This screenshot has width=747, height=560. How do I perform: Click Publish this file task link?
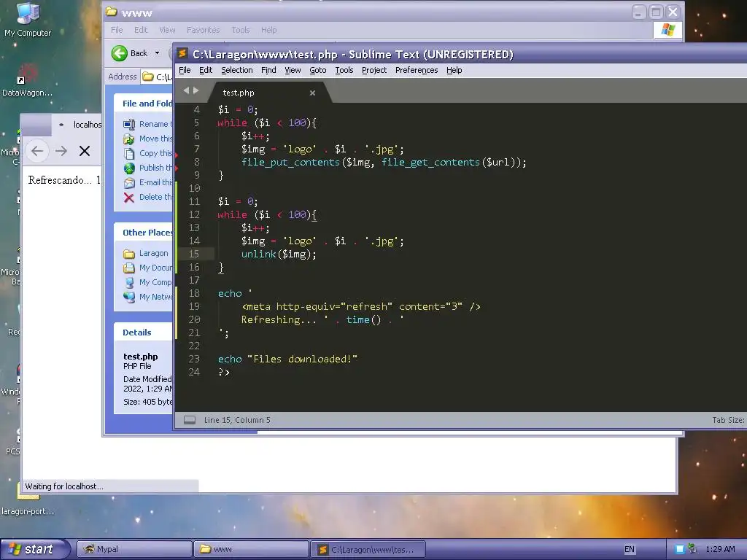pos(147,168)
